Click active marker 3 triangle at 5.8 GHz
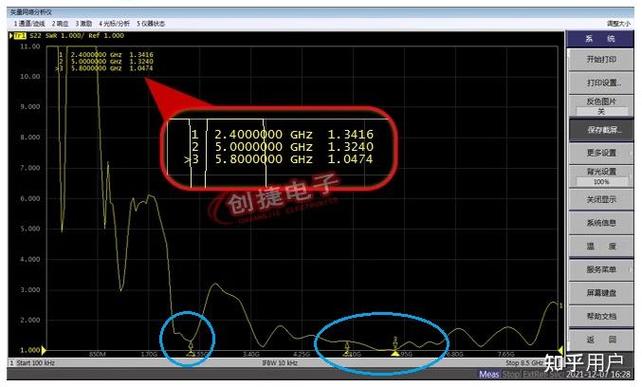Image resolution: width=642 pixels, height=387 pixels. coord(395,353)
